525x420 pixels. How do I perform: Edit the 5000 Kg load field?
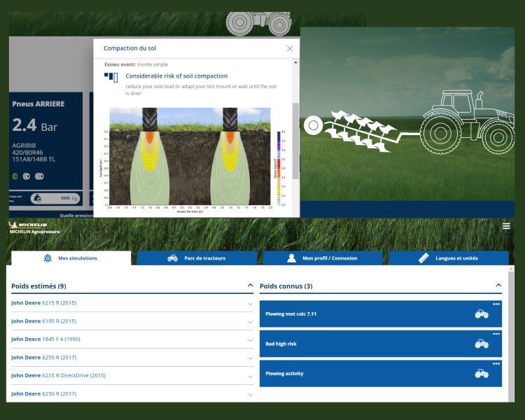tap(55, 198)
